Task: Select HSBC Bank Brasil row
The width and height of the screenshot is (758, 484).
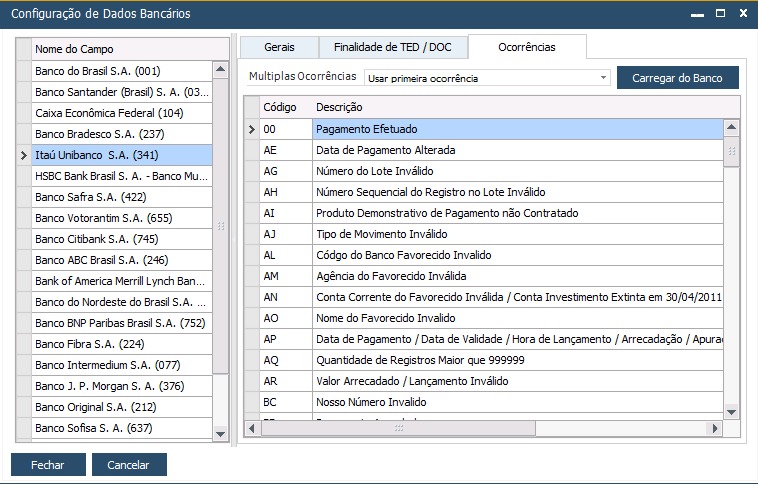Action: [x=122, y=176]
